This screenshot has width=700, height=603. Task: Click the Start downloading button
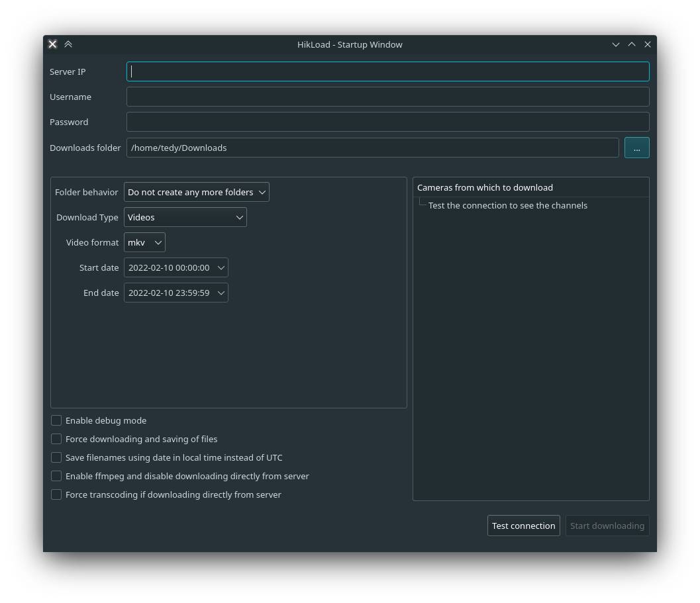click(x=607, y=526)
